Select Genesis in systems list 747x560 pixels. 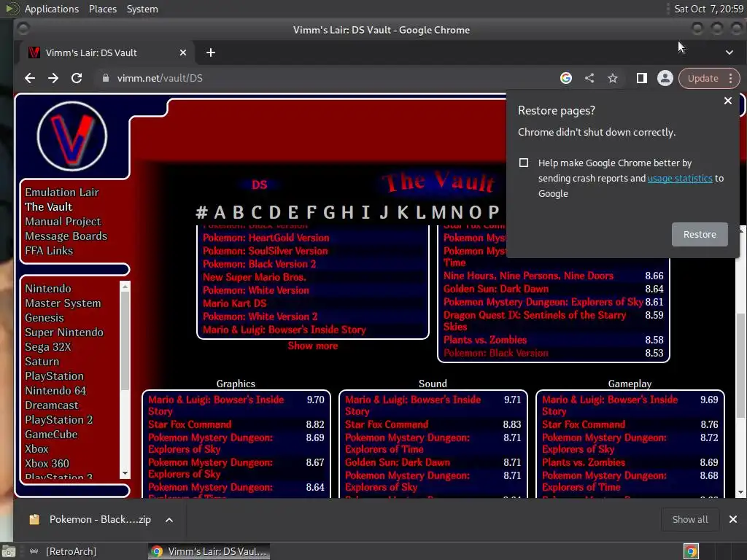[x=44, y=318]
